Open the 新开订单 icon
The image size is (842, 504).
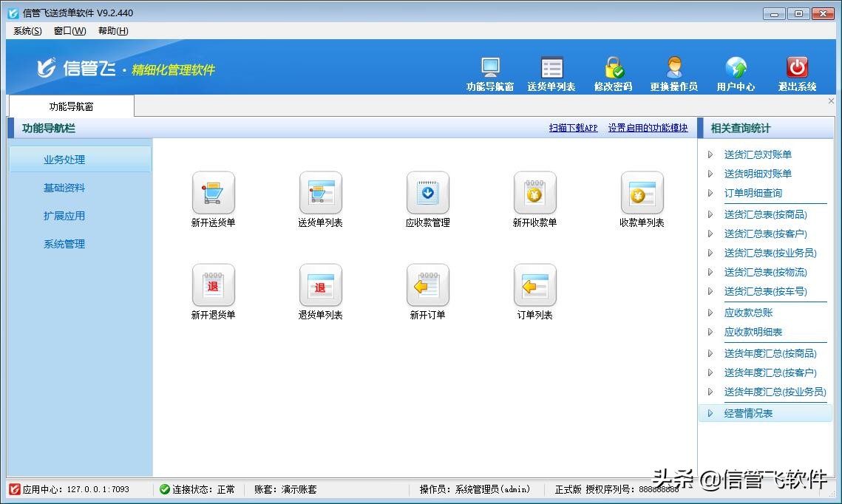pos(427,285)
